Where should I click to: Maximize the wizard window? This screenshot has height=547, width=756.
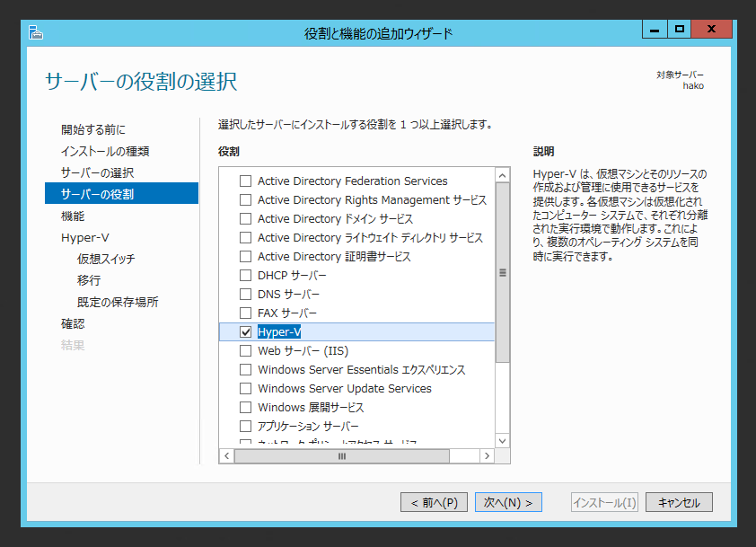(680, 29)
